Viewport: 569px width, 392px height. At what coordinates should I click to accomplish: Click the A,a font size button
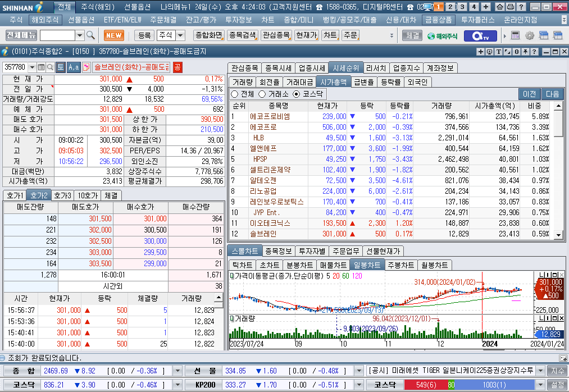(74, 67)
